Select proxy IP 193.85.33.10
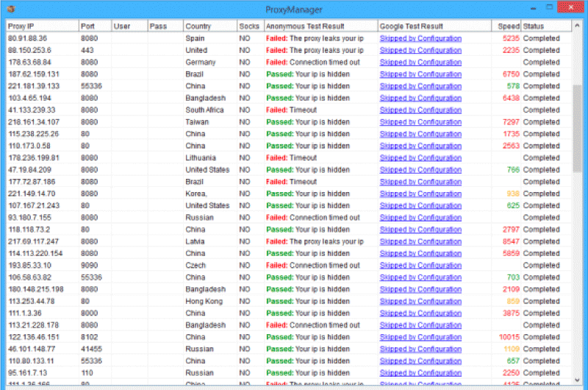This screenshot has width=588, height=390. 29,266
